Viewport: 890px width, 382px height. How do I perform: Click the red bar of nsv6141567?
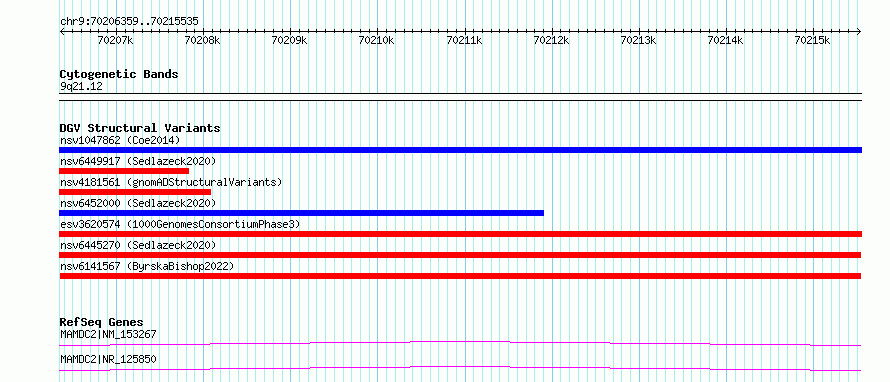click(x=460, y=276)
